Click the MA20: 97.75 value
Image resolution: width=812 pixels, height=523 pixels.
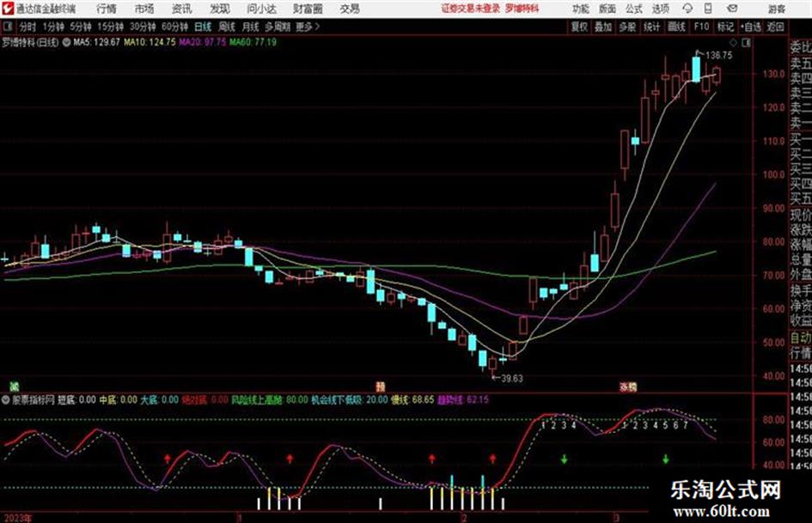(203, 42)
